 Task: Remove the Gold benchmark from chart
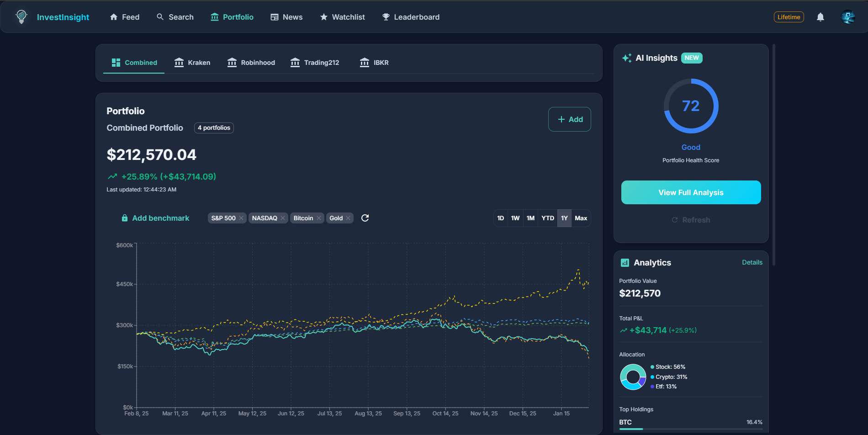point(348,218)
